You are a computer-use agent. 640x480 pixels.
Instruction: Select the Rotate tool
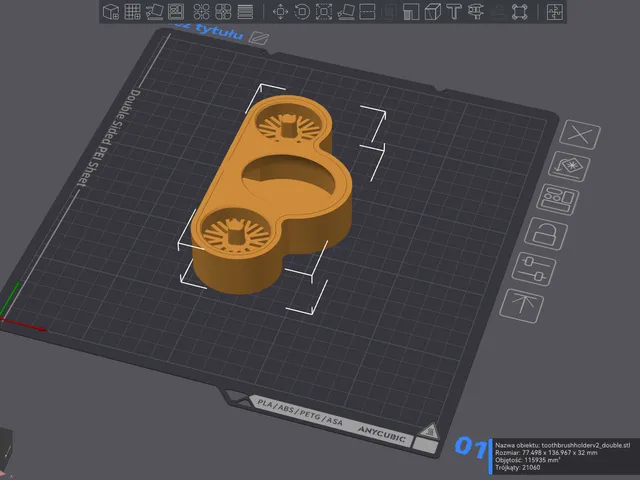(302, 12)
